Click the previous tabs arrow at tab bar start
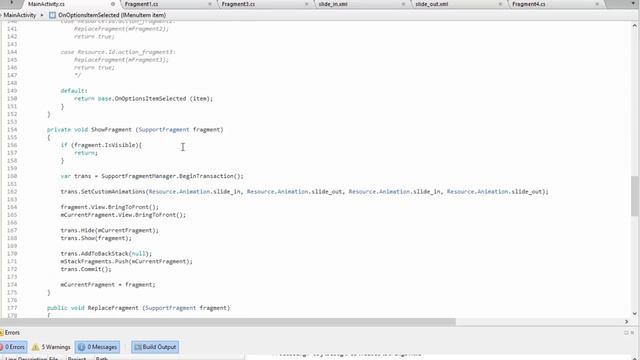 tap(11, 2)
